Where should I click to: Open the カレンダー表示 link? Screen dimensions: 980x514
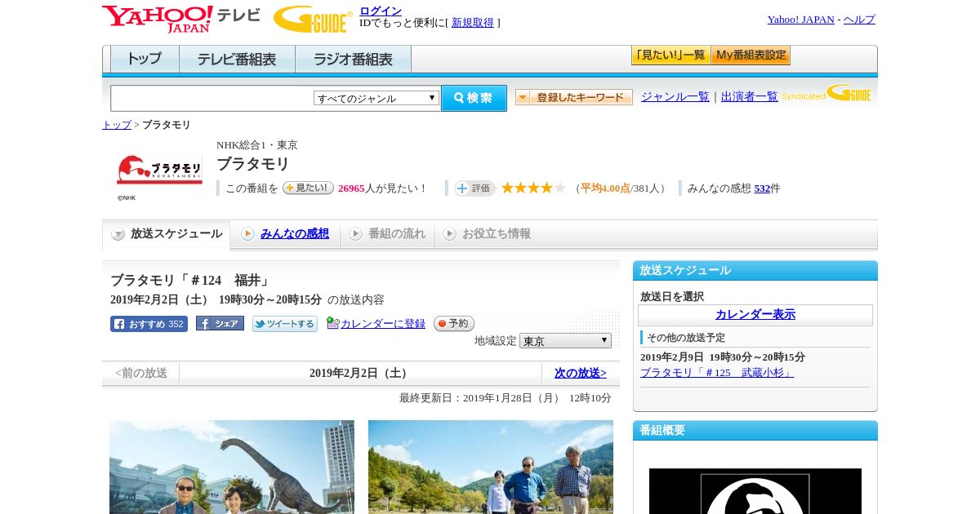(x=755, y=315)
